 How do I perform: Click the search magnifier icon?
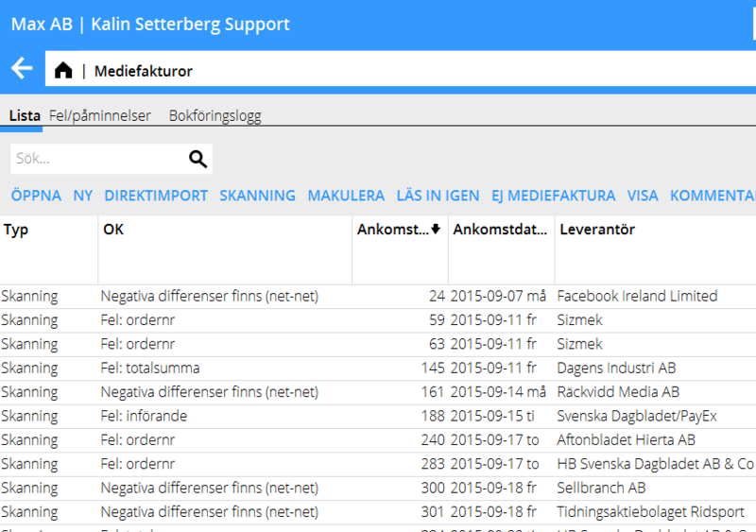click(198, 159)
